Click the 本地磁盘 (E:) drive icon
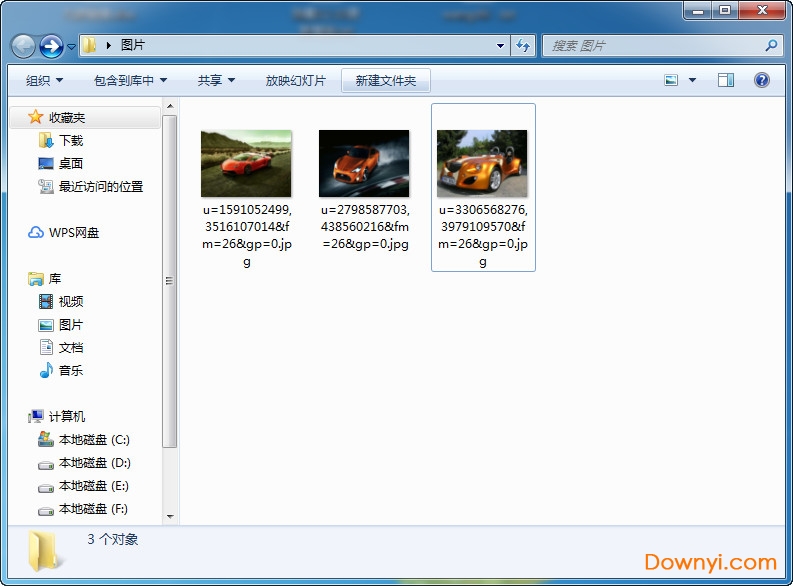The width and height of the screenshot is (793, 586). [46, 488]
